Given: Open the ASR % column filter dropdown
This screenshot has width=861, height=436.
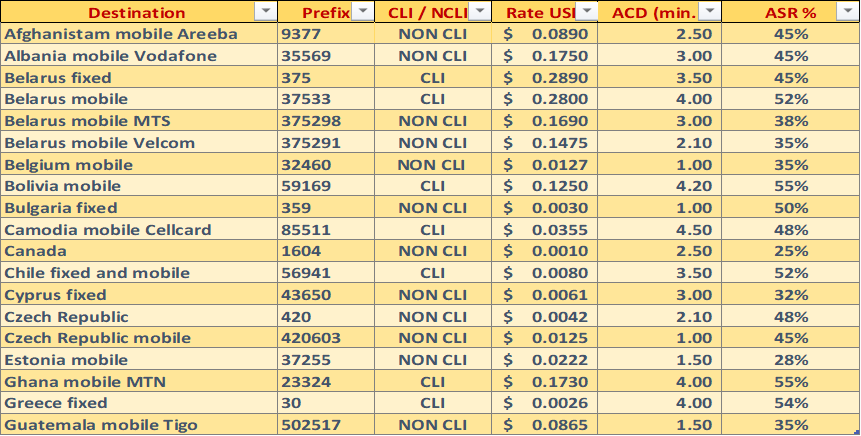Looking at the screenshot, I should click(846, 12).
